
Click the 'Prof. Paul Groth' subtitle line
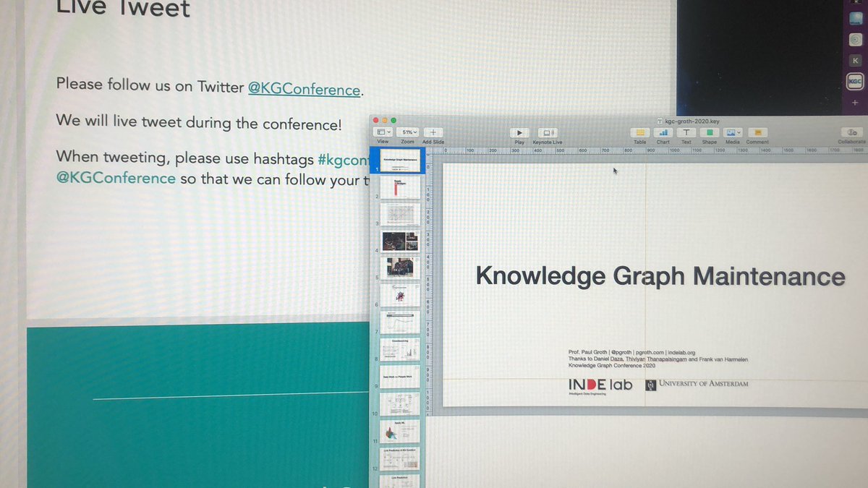631,352
